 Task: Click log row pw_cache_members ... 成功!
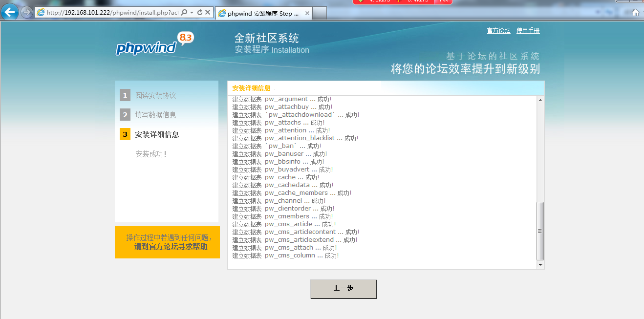pos(292,193)
